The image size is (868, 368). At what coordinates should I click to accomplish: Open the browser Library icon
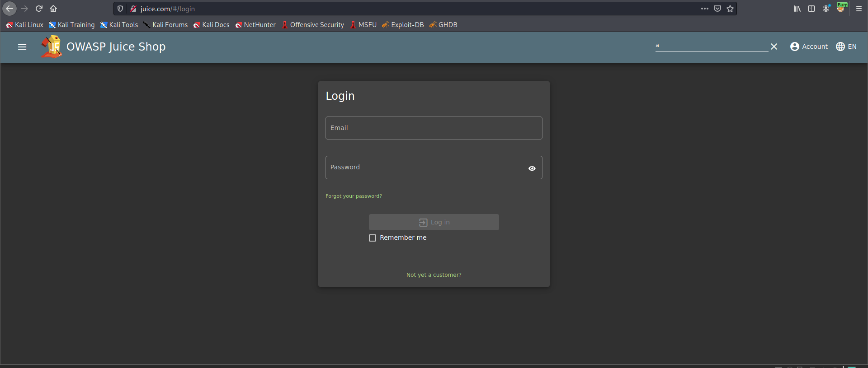797,9
